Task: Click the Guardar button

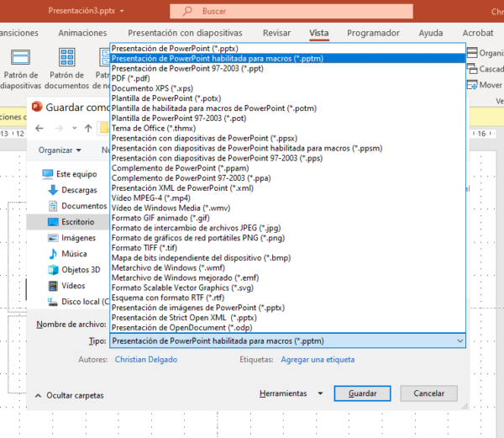Action: (363, 393)
